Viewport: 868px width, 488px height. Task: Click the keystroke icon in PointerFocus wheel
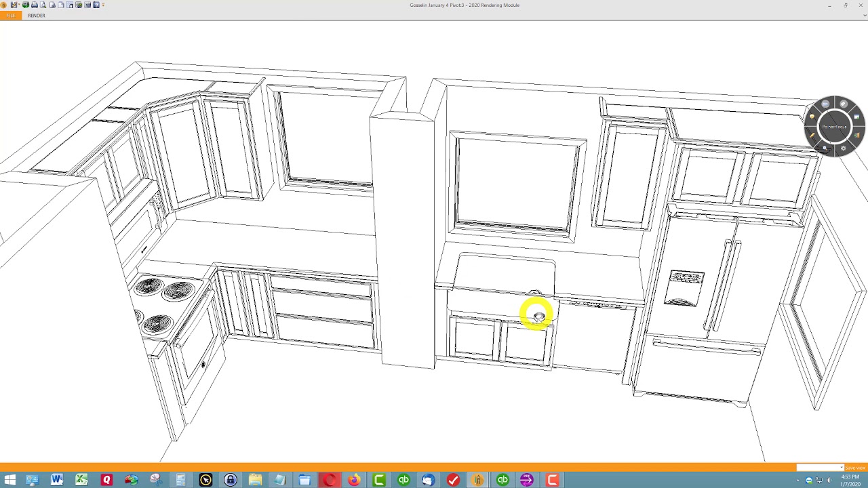[x=825, y=104]
